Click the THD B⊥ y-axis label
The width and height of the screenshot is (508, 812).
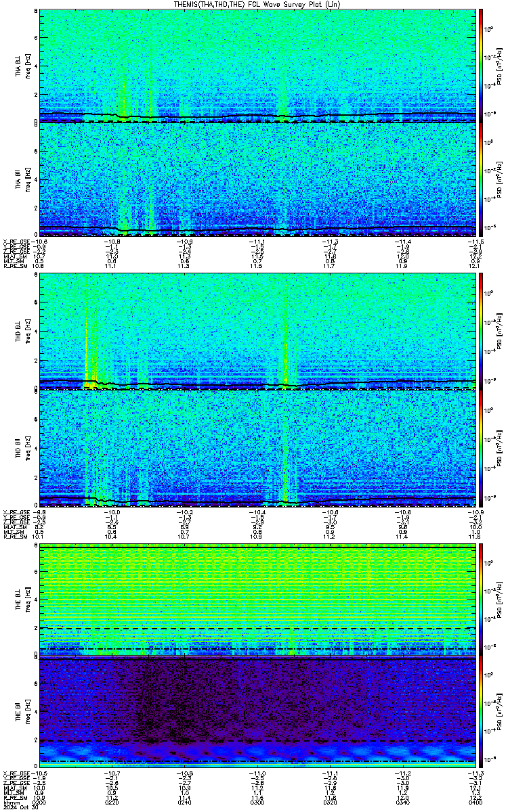pos(18,332)
